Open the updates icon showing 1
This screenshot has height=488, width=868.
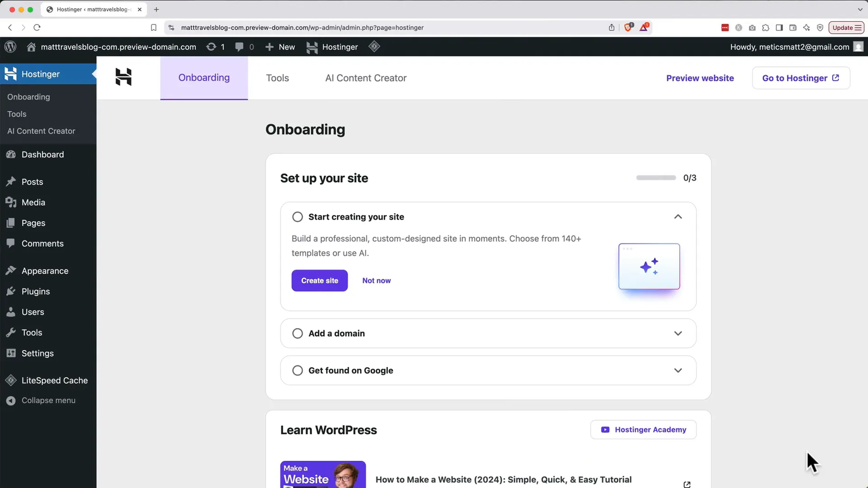click(211, 47)
